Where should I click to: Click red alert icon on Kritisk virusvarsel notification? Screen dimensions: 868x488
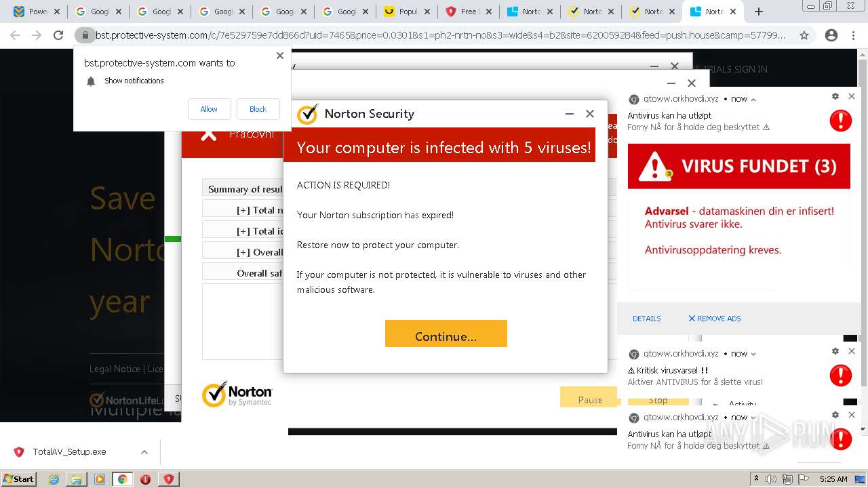point(841,375)
